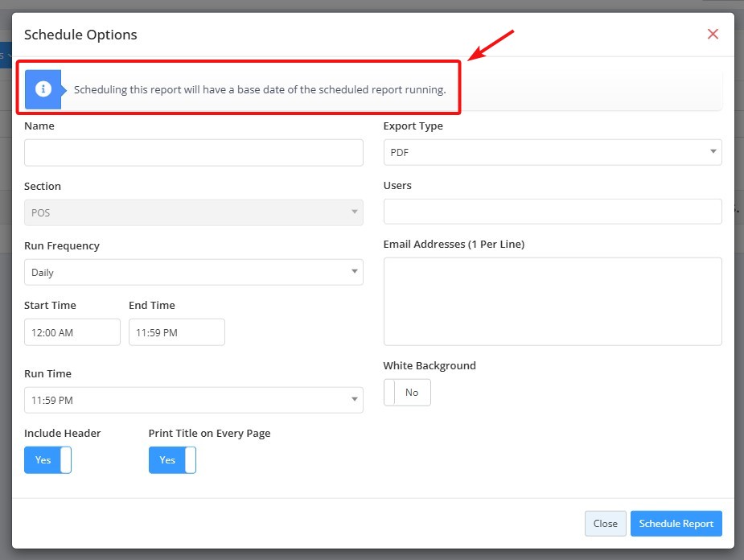Click the Close button
Viewport: 744px width, 560px height.
[606, 524]
